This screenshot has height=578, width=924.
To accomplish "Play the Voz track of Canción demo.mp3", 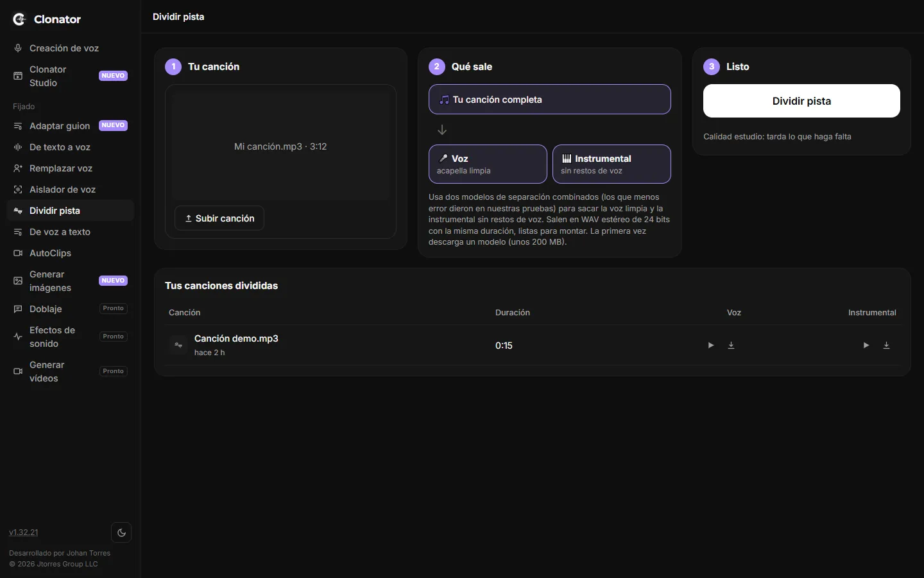I will pyautogui.click(x=711, y=346).
